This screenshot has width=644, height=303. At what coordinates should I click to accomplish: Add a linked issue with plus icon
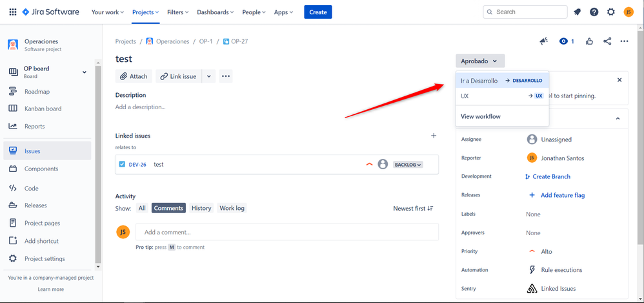433,136
